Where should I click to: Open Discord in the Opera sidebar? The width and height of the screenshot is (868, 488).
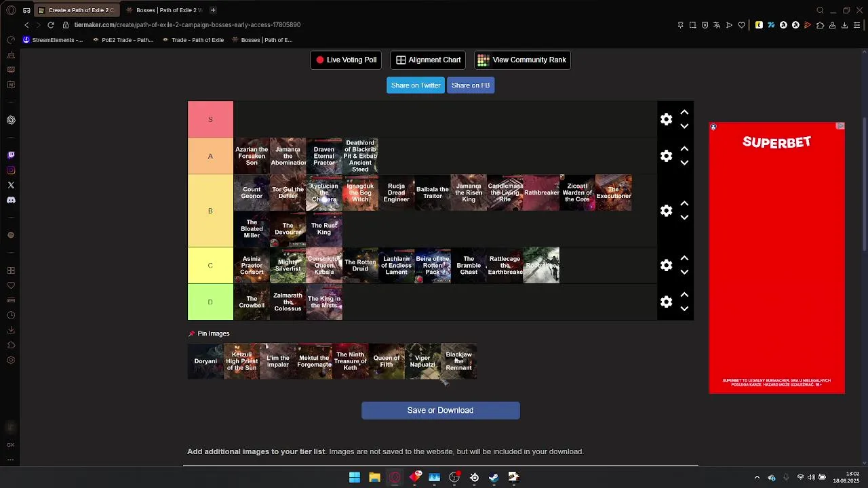click(x=11, y=200)
